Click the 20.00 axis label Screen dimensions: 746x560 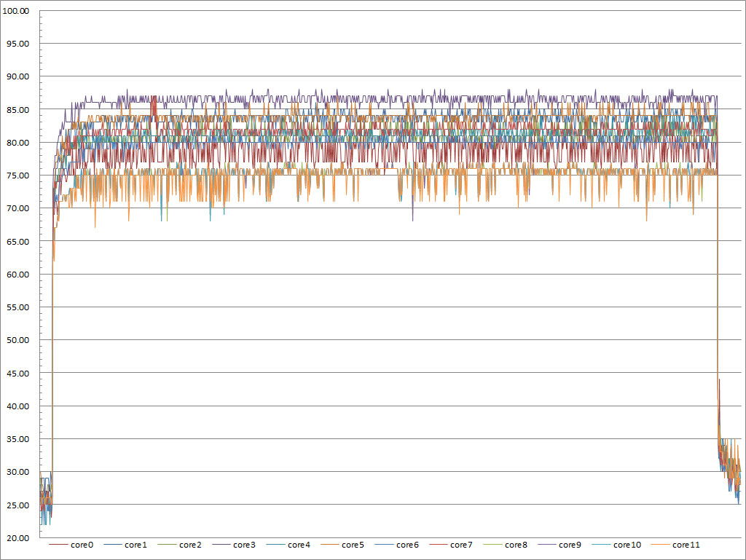click(x=17, y=538)
